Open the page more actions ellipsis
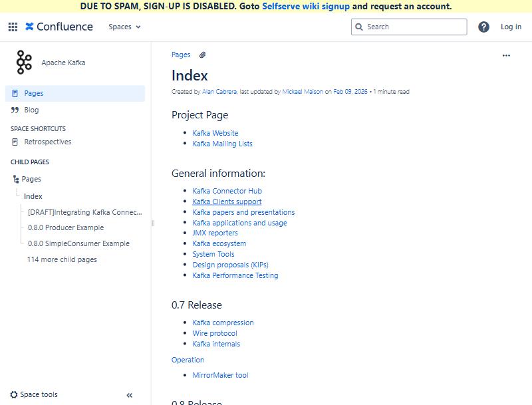 506,56
